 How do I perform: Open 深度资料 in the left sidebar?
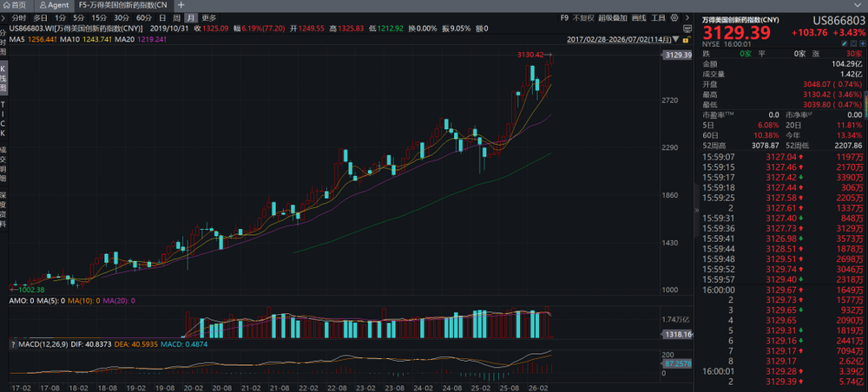tap(3, 210)
